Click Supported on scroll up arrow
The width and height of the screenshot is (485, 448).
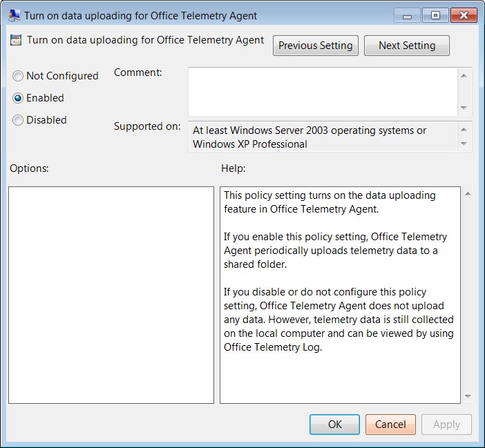[x=464, y=130]
